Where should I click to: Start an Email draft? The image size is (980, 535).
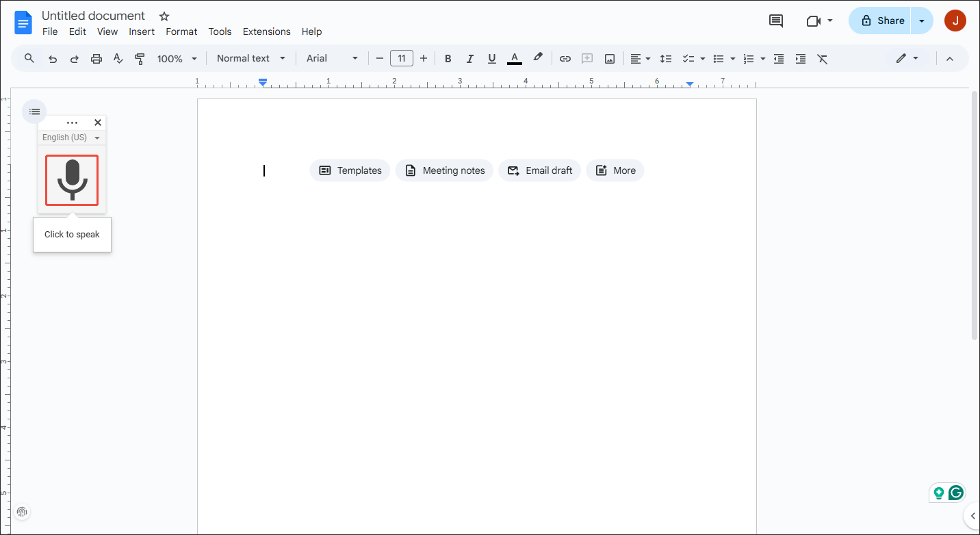tap(539, 170)
